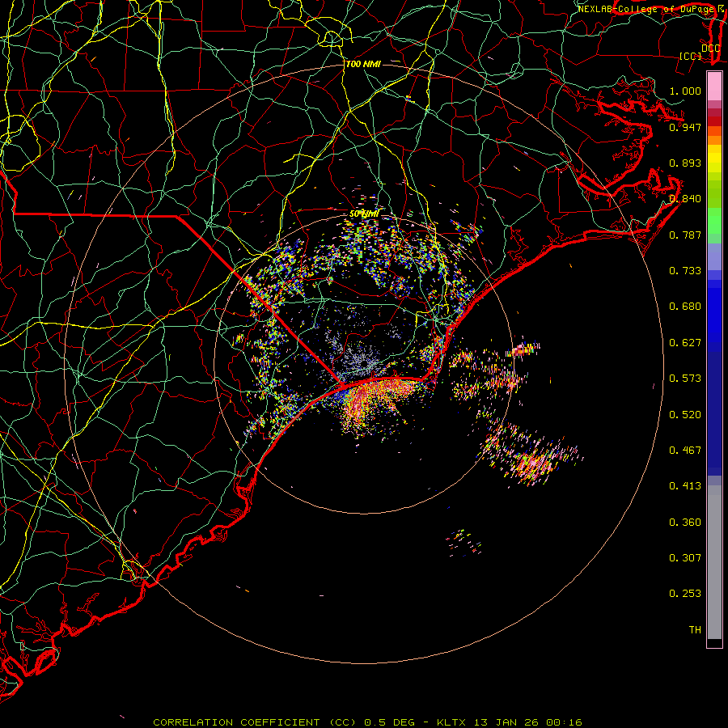Click the 100 NMI range ring label

[x=363, y=64]
